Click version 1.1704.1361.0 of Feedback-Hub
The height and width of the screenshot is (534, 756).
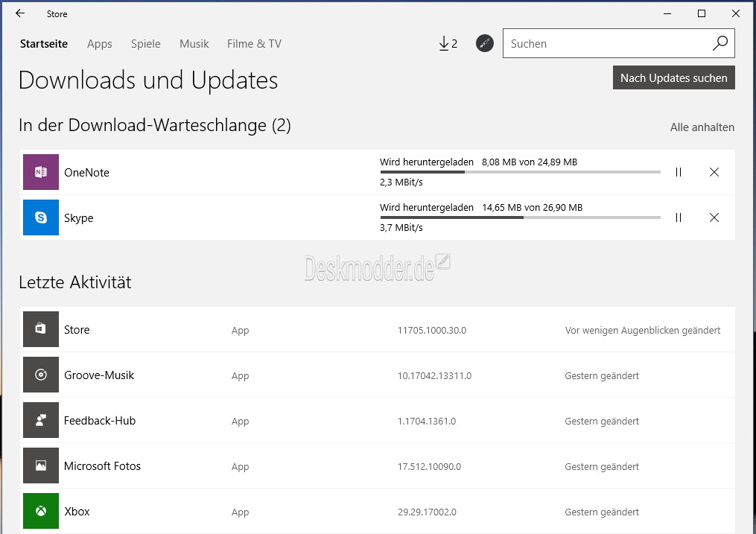coord(427,421)
